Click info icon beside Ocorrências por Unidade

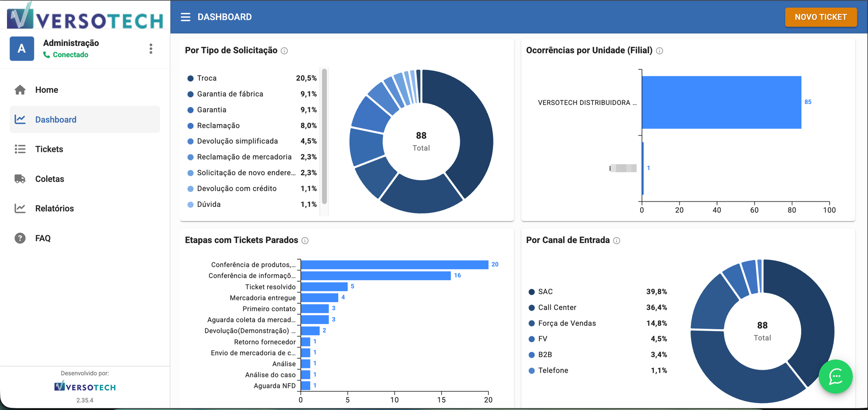point(659,51)
